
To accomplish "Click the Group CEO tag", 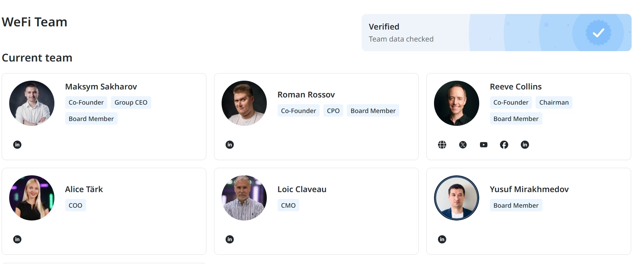I will tap(131, 103).
